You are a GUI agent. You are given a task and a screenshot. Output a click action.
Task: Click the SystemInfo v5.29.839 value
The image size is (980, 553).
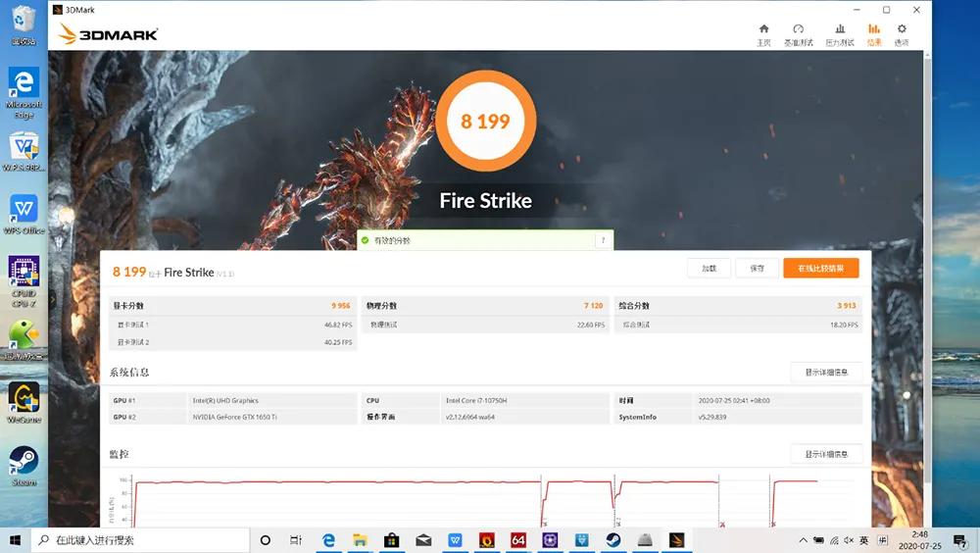click(712, 417)
